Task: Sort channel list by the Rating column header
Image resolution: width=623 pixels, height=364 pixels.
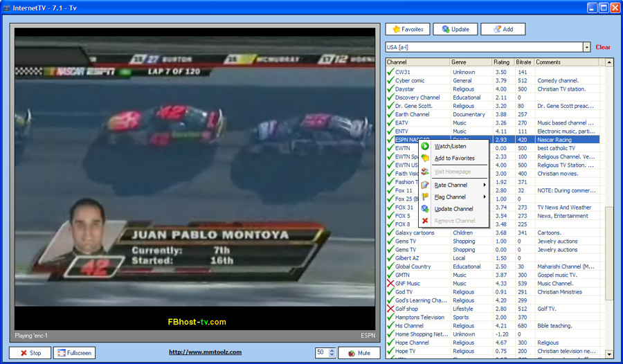Action: point(503,62)
